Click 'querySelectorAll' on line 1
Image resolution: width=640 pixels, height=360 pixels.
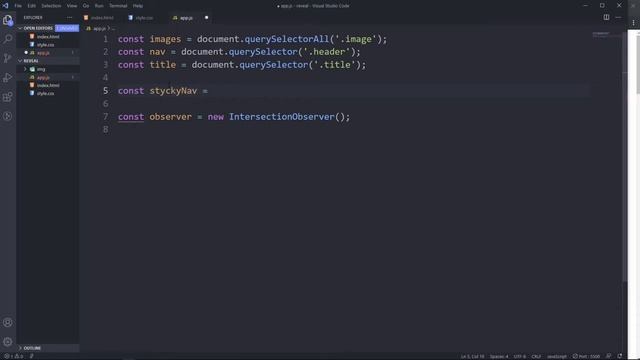click(287, 39)
